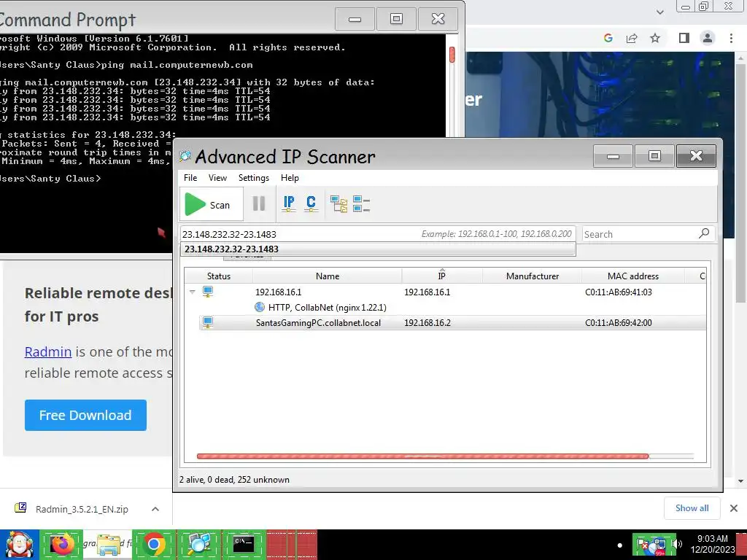Click the class C subnet toolbar icon
This screenshot has width=747, height=560.
pyautogui.click(x=311, y=204)
